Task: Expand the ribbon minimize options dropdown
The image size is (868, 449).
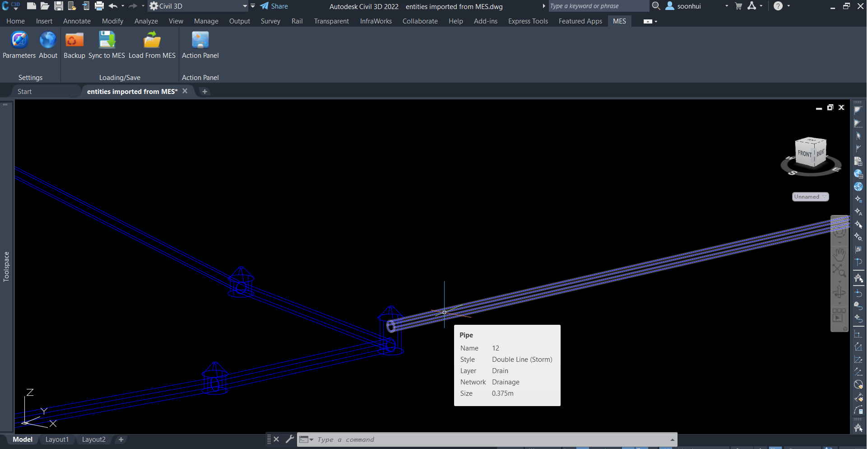Action: point(656,21)
